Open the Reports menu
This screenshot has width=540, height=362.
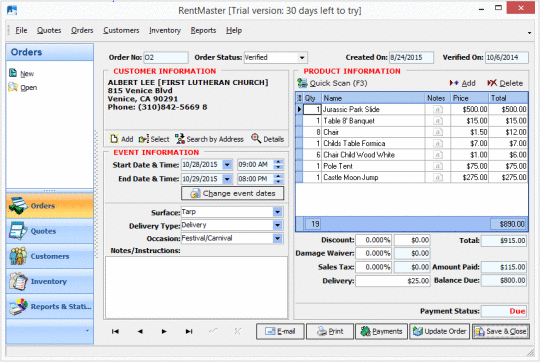pos(203,30)
